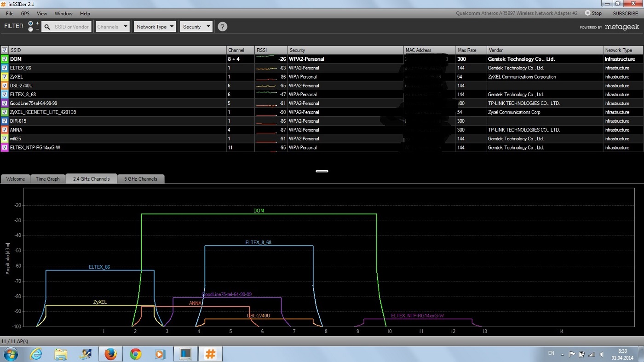Launch Google Chrome from taskbar
The width and height of the screenshot is (644, 362).
[x=136, y=354]
